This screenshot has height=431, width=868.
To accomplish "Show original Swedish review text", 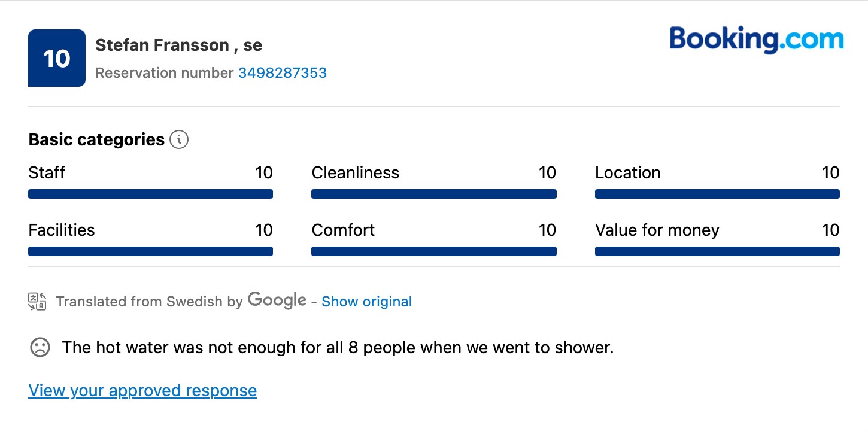I will pos(367,302).
